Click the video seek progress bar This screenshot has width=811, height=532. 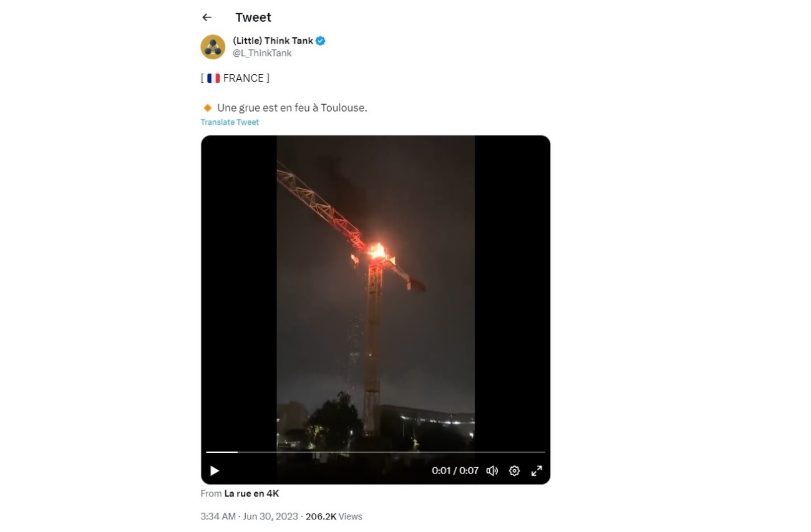tap(374, 451)
